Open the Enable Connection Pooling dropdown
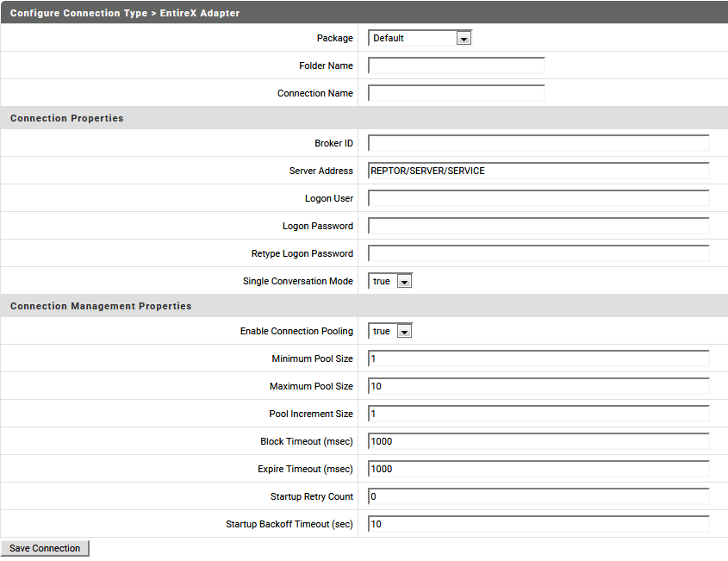728x561 pixels. point(402,330)
